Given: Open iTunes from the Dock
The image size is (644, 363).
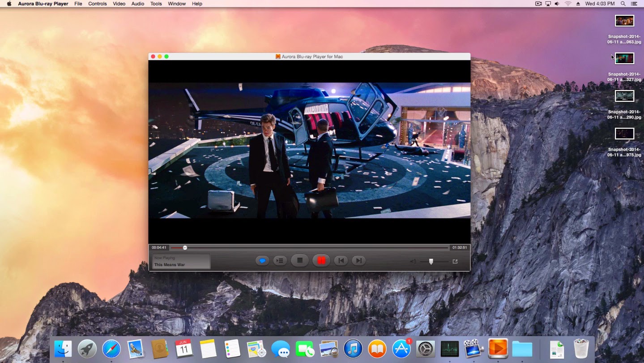Looking at the screenshot, I should point(353,349).
